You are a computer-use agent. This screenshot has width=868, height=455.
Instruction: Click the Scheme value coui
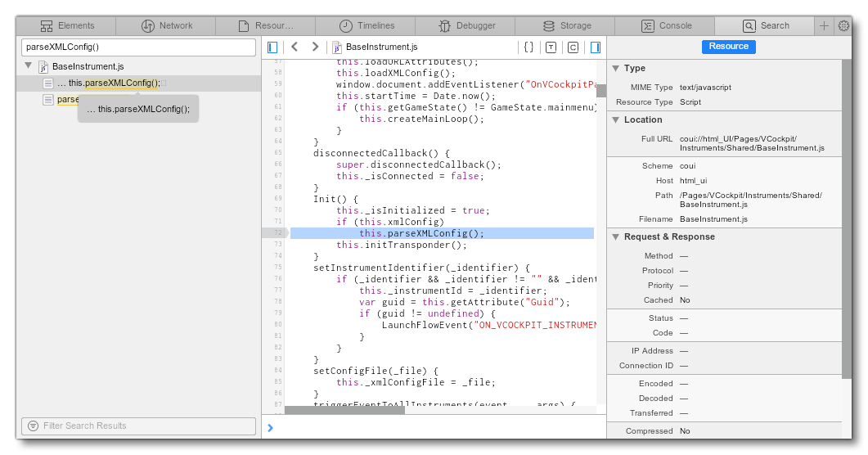click(x=687, y=166)
